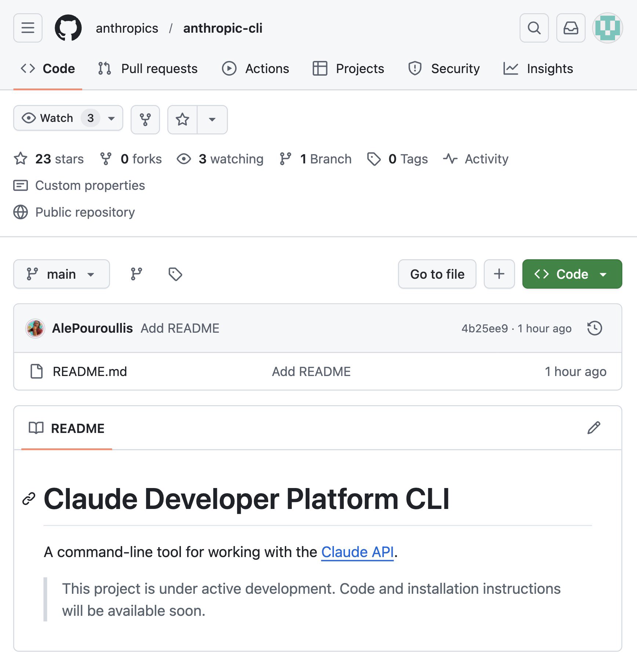View branches via icon beside main selector
The image size is (637, 672).
click(136, 274)
